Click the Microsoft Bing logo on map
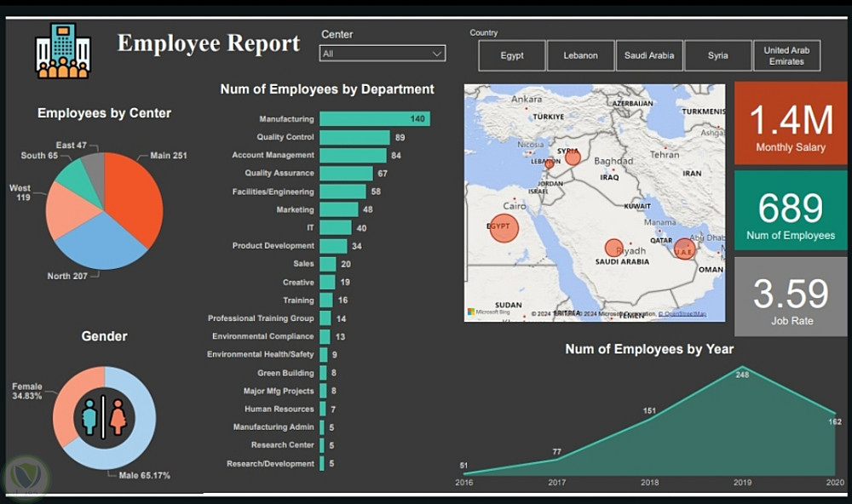 coord(489,312)
